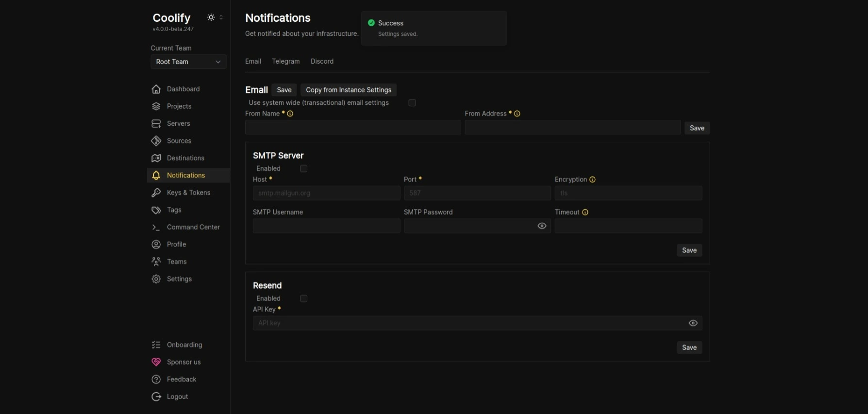Open Command Center menu item
This screenshot has height=414, width=868.
point(188,227)
